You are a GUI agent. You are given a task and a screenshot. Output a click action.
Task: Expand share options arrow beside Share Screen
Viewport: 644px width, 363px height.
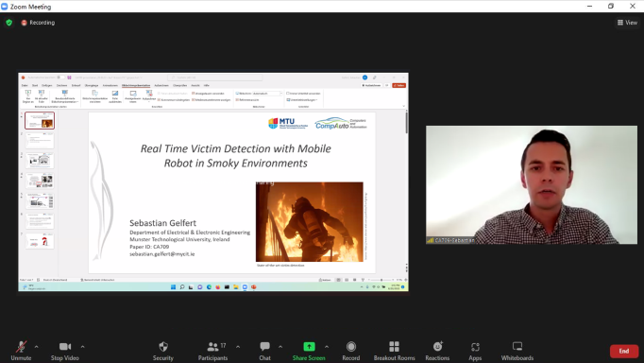pos(327,347)
